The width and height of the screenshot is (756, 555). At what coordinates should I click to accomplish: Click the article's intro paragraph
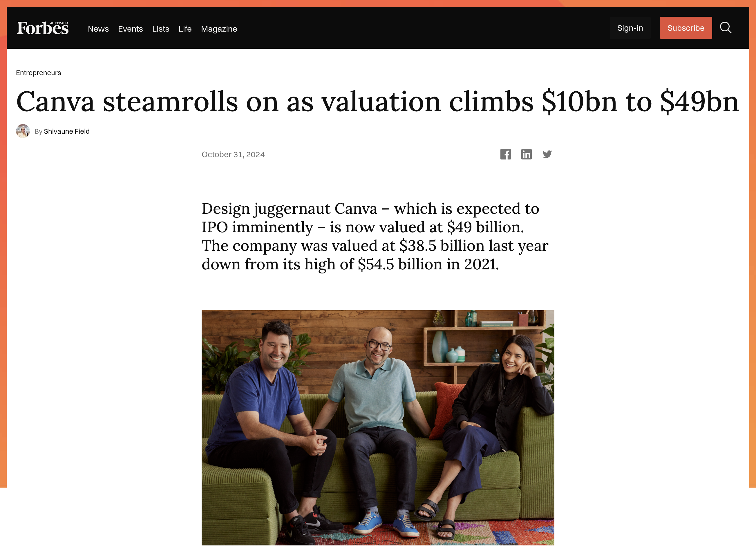[x=375, y=236]
